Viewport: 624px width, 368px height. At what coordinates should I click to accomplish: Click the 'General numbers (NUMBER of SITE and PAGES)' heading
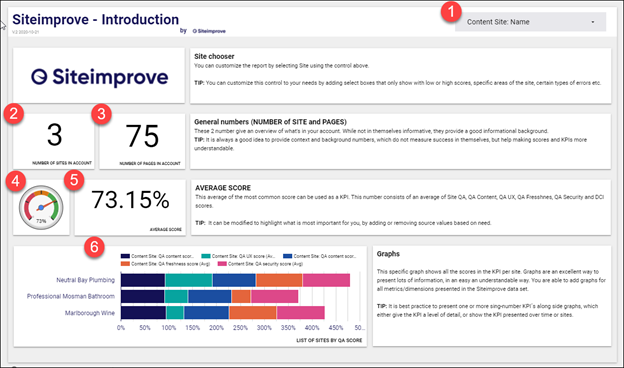pos(270,122)
